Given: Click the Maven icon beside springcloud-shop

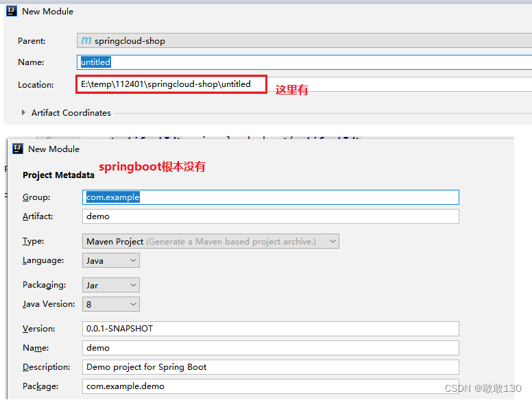Looking at the screenshot, I should click(86, 40).
